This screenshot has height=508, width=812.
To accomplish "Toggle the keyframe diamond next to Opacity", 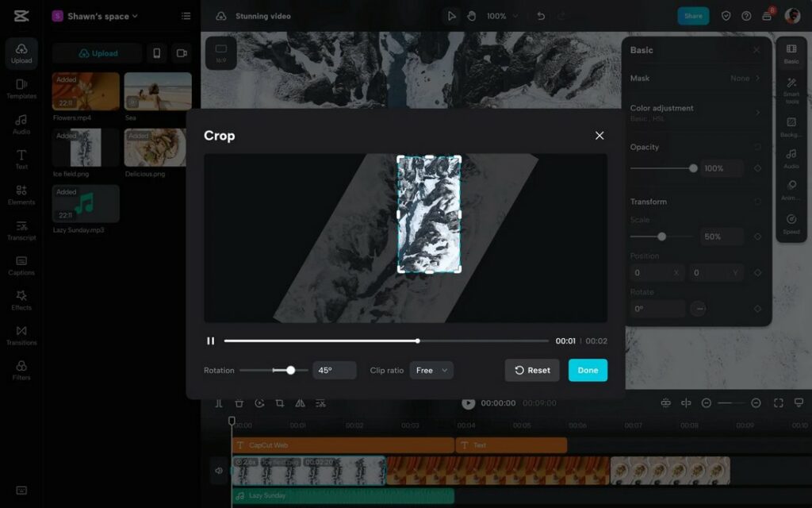I will point(759,167).
